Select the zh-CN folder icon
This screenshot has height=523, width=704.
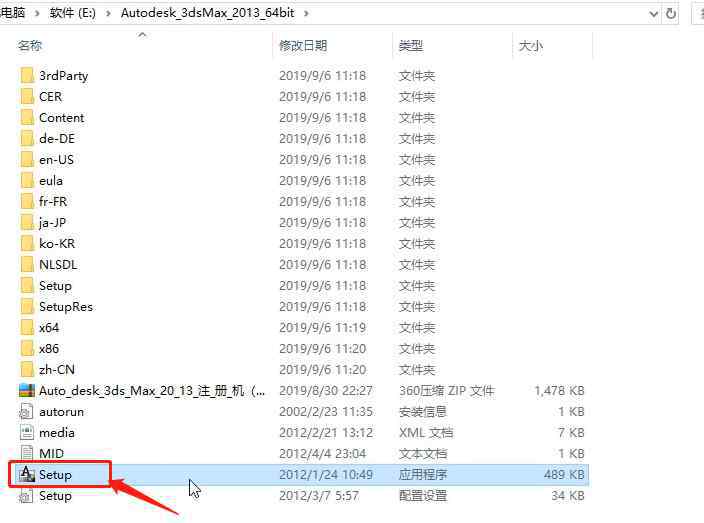click(x=27, y=369)
